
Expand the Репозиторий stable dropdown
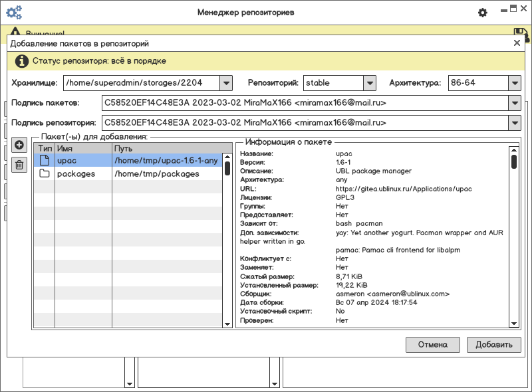[x=370, y=83]
